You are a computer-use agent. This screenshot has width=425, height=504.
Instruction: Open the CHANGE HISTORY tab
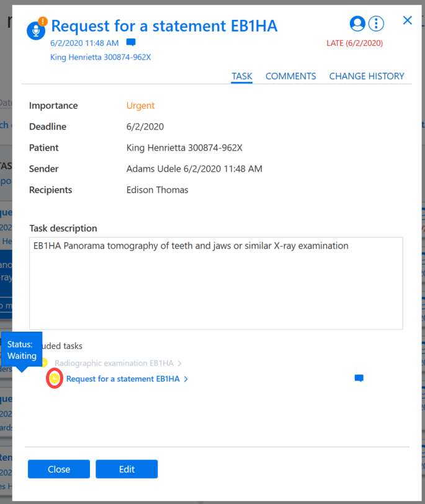[x=367, y=76]
